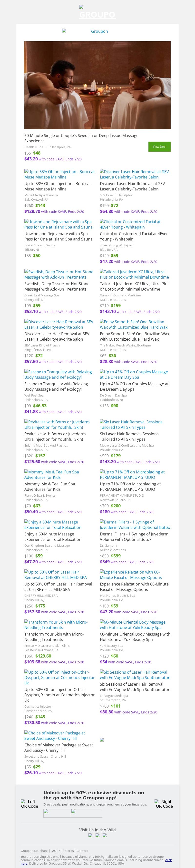Open the Mommy, Me & Tea image link
Screen dimensions: 195x868
[x=51, y=474]
